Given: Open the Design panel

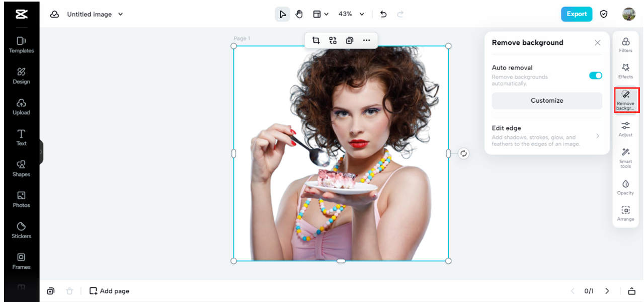Looking at the screenshot, I should pos(21,75).
